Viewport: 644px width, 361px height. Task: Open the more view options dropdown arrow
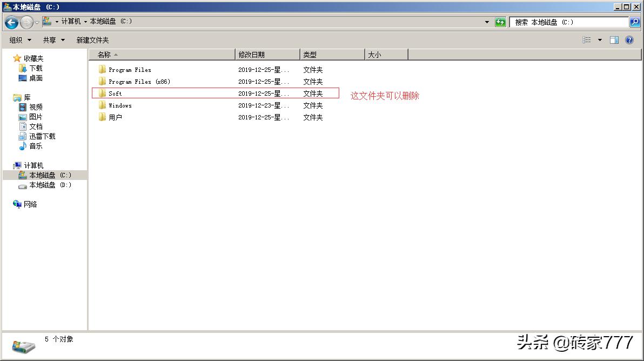[x=600, y=40]
